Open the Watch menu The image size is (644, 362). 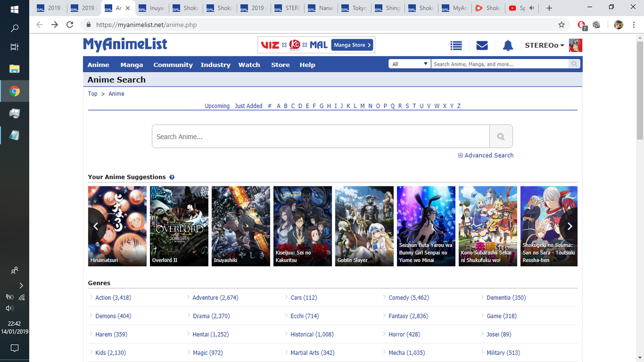pos(249,64)
